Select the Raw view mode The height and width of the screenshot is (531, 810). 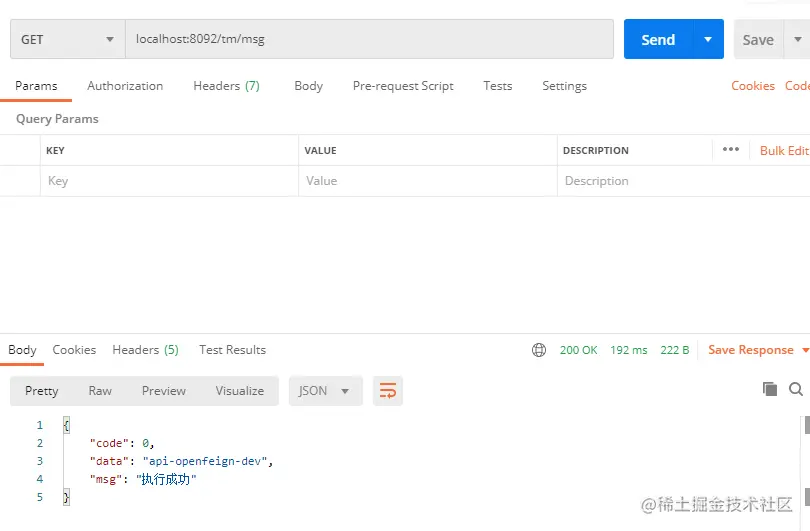[x=100, y=391]
